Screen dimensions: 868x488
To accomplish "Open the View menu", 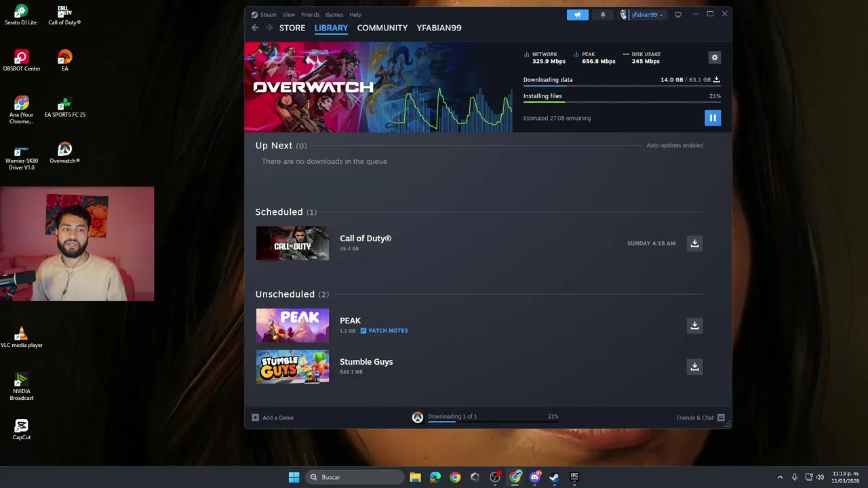I will point(289,14).
